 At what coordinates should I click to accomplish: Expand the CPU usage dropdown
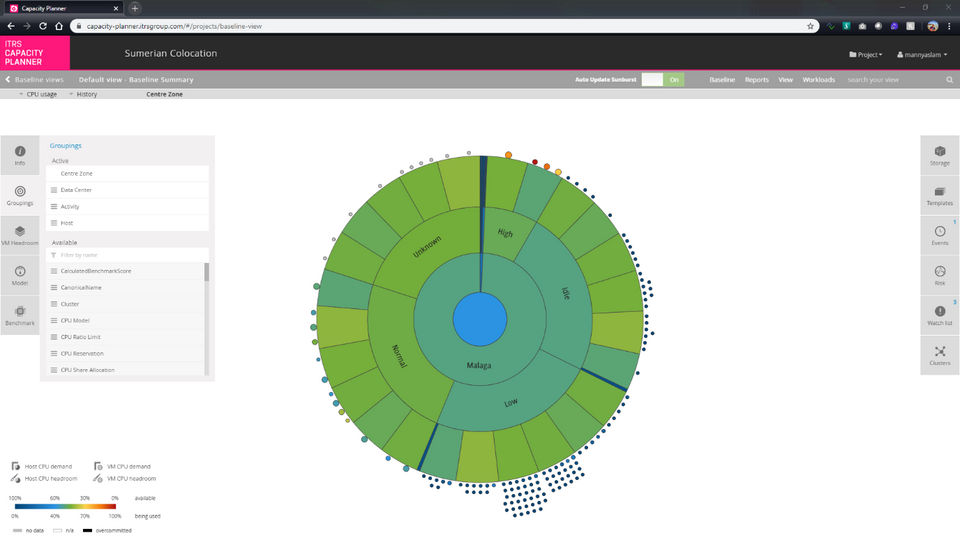click(x=38, y=94)
